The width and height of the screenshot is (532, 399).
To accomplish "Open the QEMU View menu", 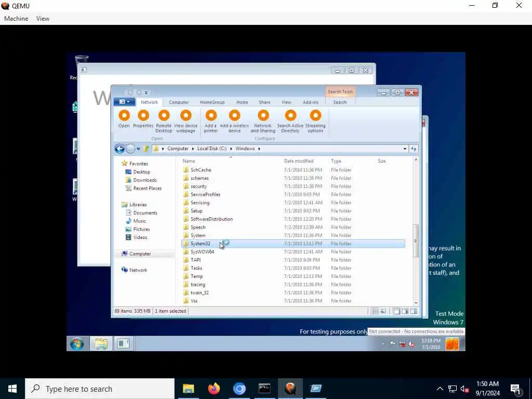I will click(43, 19).
